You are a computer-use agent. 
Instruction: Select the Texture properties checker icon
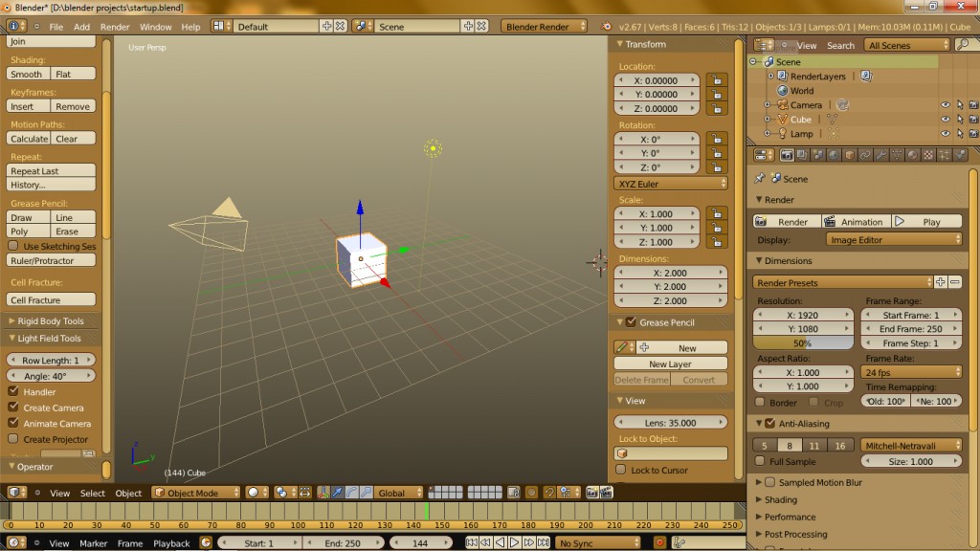tap(928, 155)
